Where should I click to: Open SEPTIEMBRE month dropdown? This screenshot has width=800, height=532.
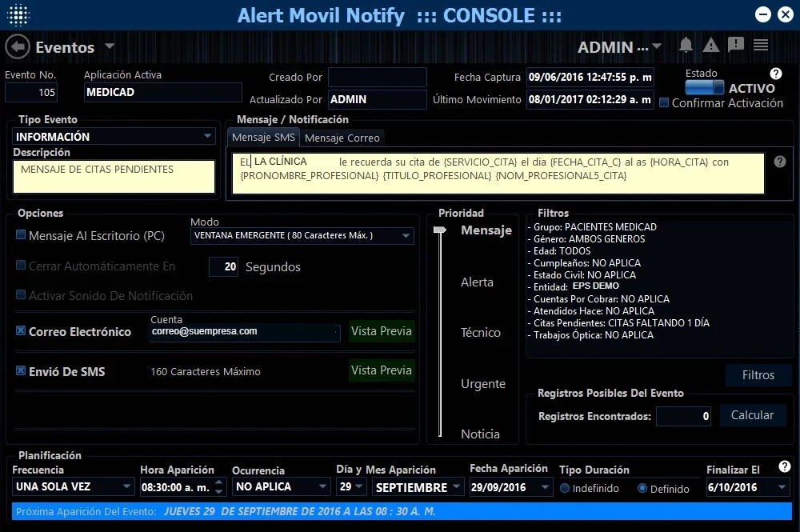coord(457,486)
